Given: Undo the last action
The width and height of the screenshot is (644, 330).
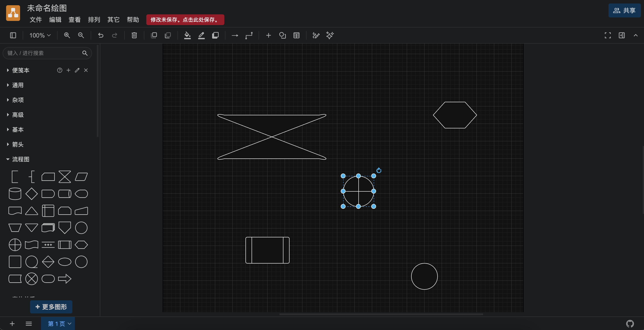Looking at the screenshot, I should 101,35.
